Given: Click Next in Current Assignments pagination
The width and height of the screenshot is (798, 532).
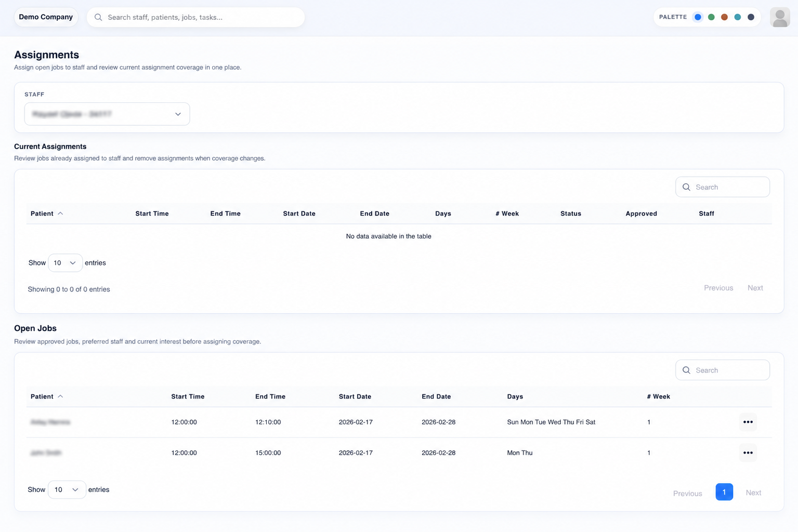Looking at the screenshot, I should pyautogui.click(x=755, y=288).
